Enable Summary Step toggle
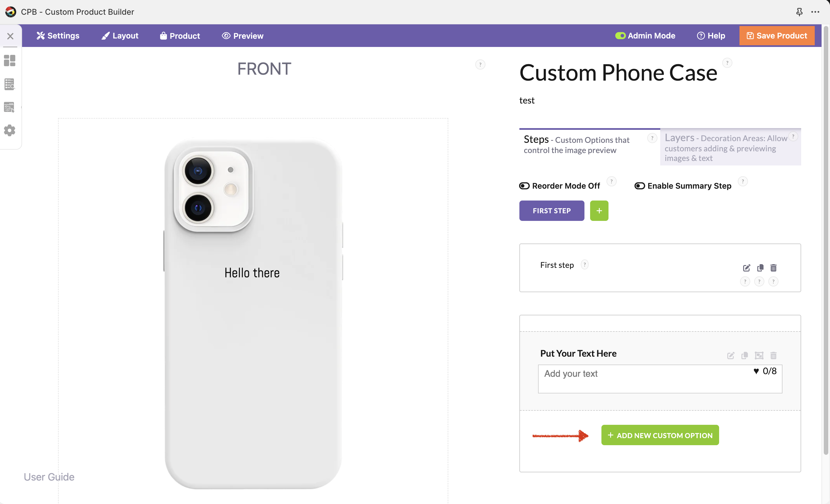Viewport: 830px width, 504px height. [x=639, y=186]
